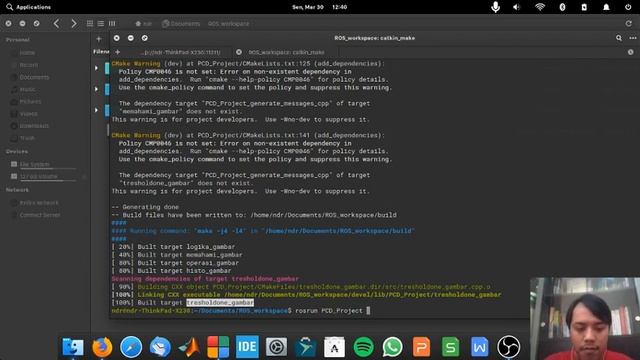Launch the Files manager from dock
Image resolution: width=640 pixels, height=360 pixels.
tap(73, 347)
